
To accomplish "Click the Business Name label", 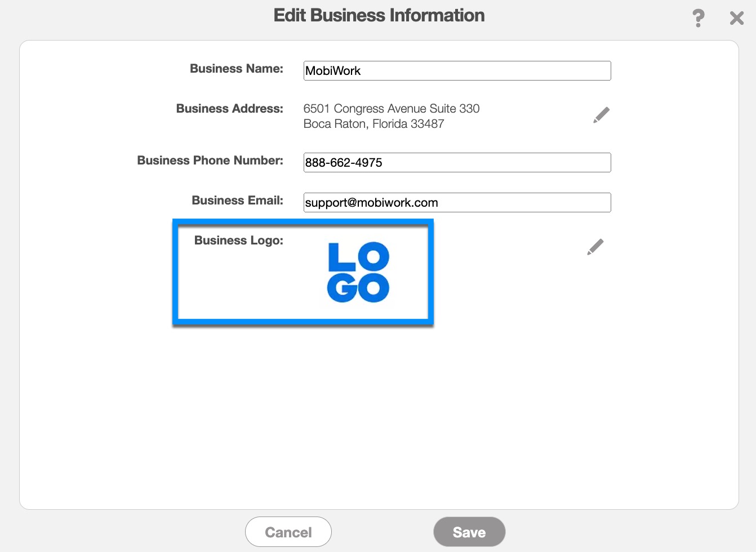I will tap(236, 69).
